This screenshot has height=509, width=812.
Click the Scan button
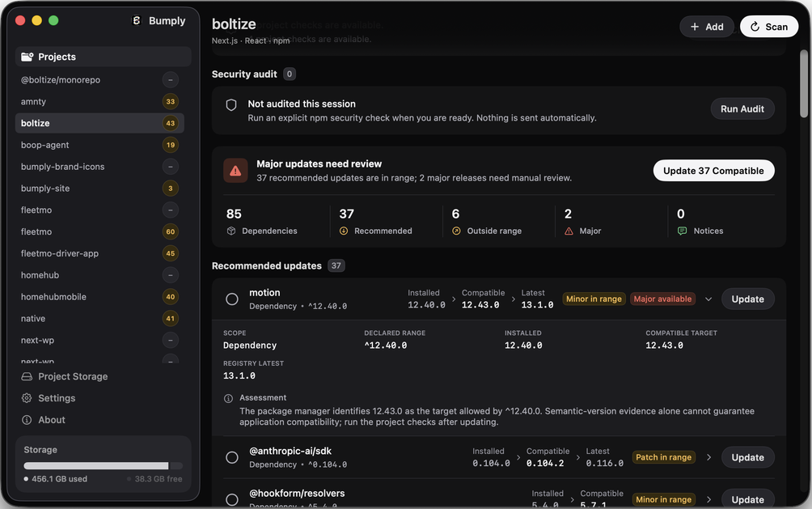point(768,27)
